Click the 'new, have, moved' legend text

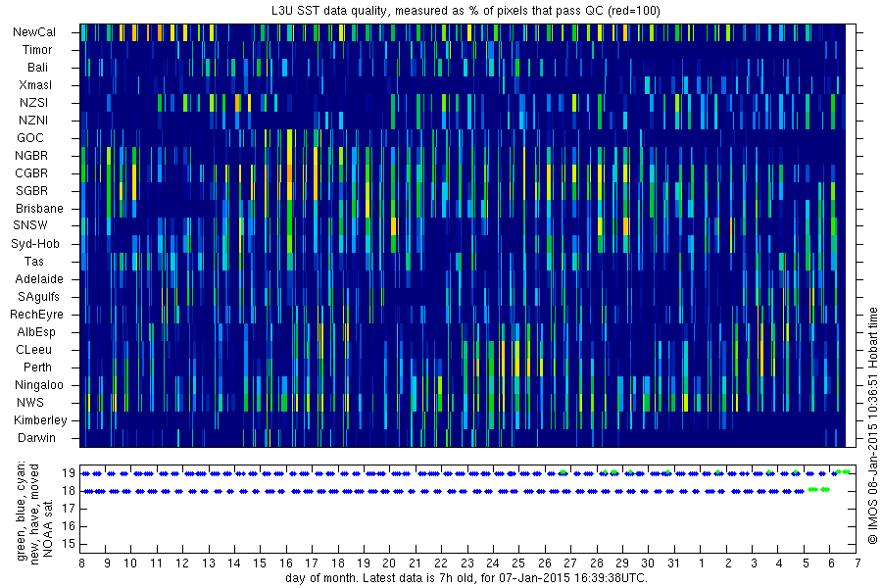click(34, 514)
